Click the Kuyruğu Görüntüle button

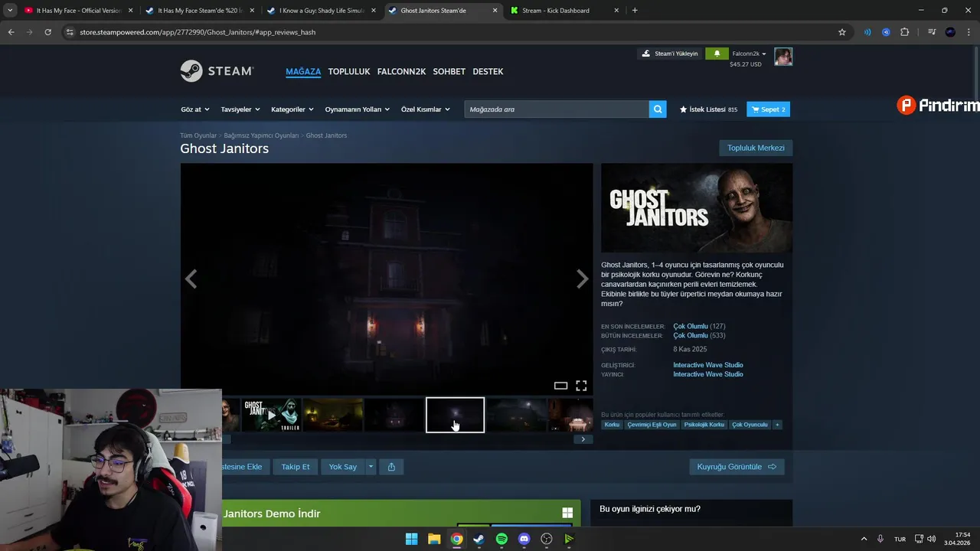[x=737, y=467]
